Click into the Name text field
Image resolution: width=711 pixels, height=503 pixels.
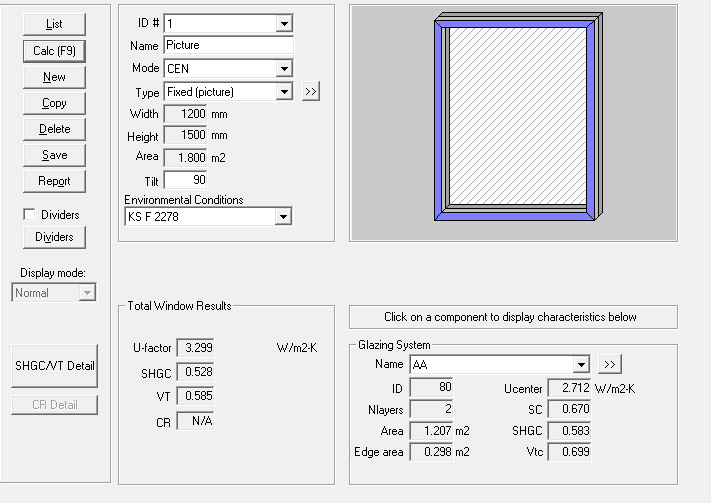pos(228,46)
